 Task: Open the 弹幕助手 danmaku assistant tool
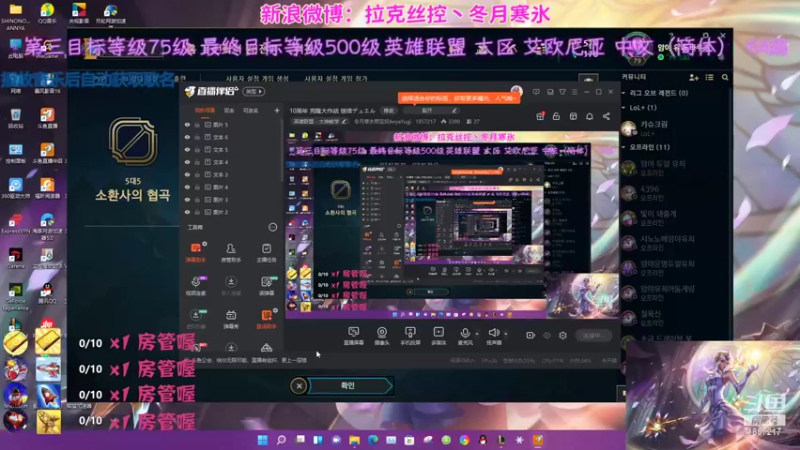tap(195, 252)
